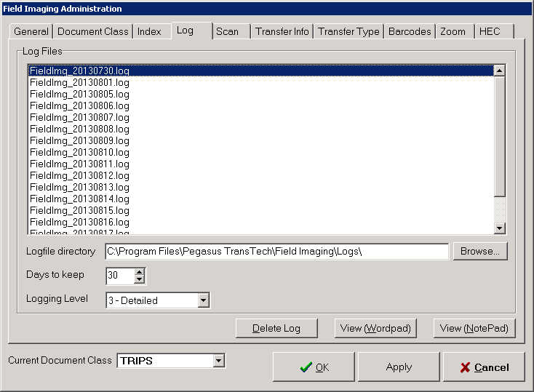Click the Logfile directory text field
Screen dimensions: 534x392
pos(276,252)
